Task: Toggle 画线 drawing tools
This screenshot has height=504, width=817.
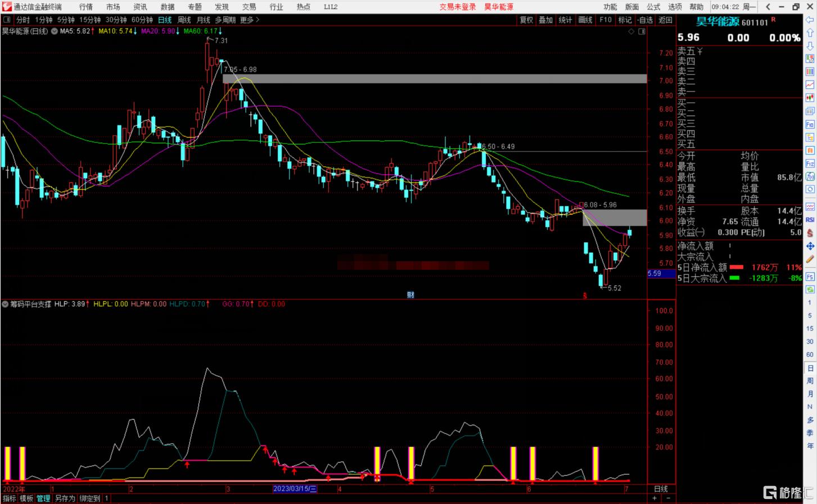Action: [585, 20]
